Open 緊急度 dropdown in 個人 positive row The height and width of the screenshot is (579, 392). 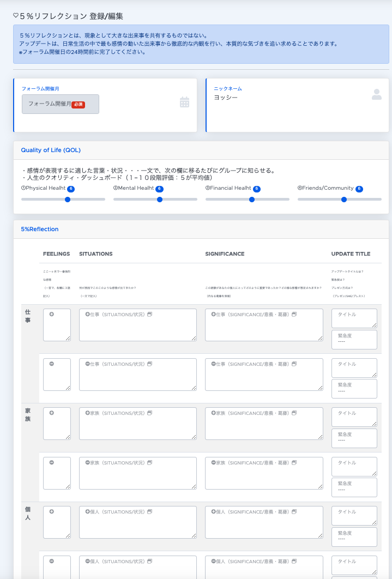354,537
